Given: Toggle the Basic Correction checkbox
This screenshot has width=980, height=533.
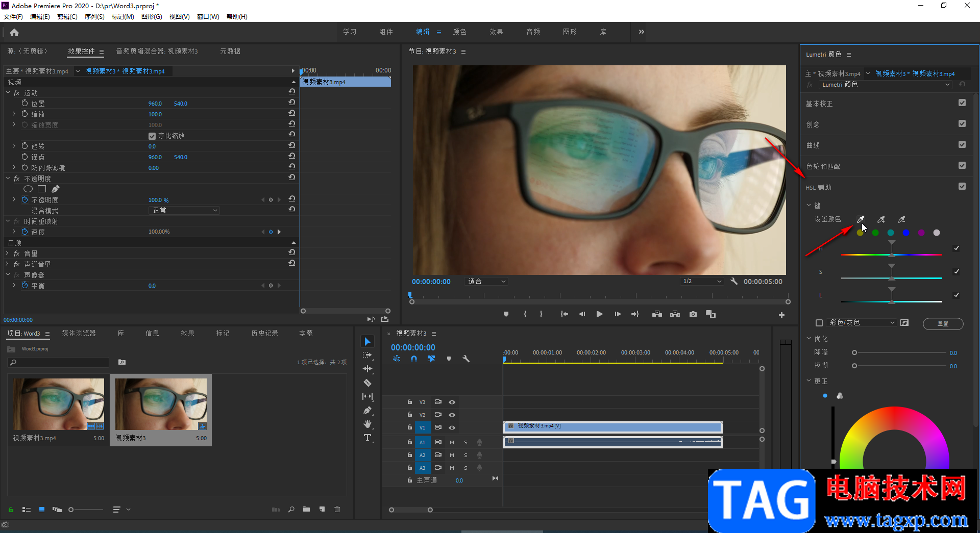Looking at the screenshot, I should [x=962, y=103].
